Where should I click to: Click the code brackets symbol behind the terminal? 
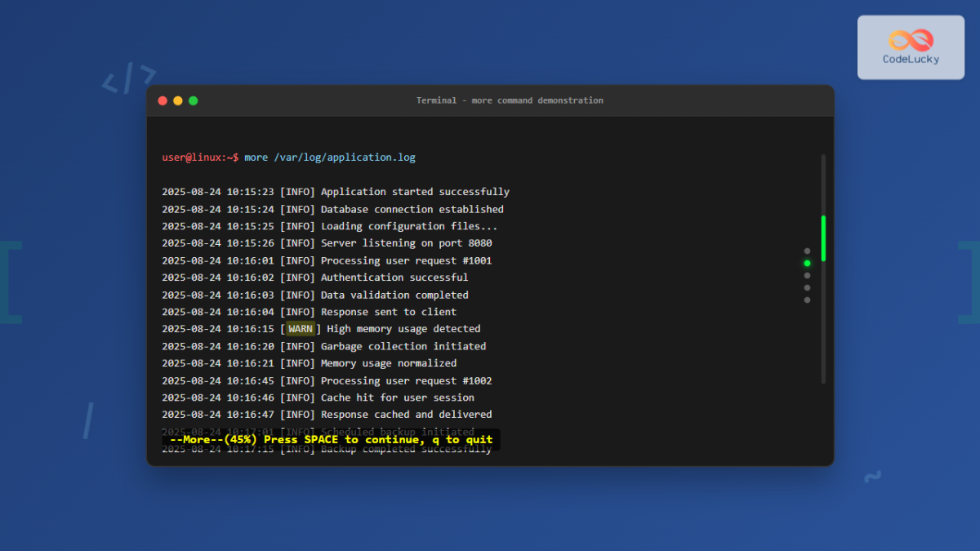click(128, 79)
